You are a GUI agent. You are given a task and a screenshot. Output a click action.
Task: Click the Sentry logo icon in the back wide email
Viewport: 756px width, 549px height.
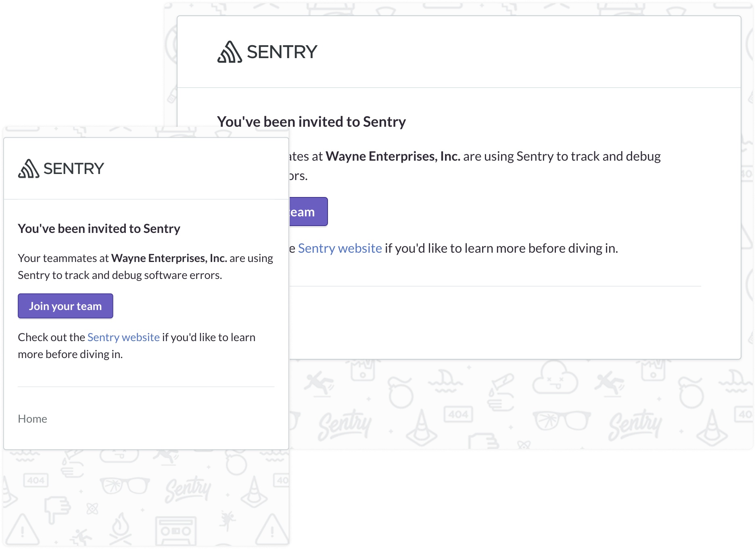pyautogui.click(x=230, y=52)
